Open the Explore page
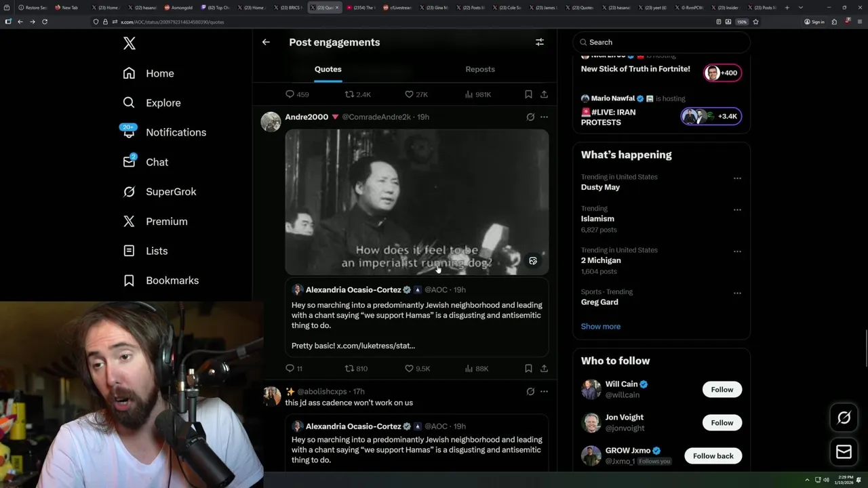 [152, 103]
